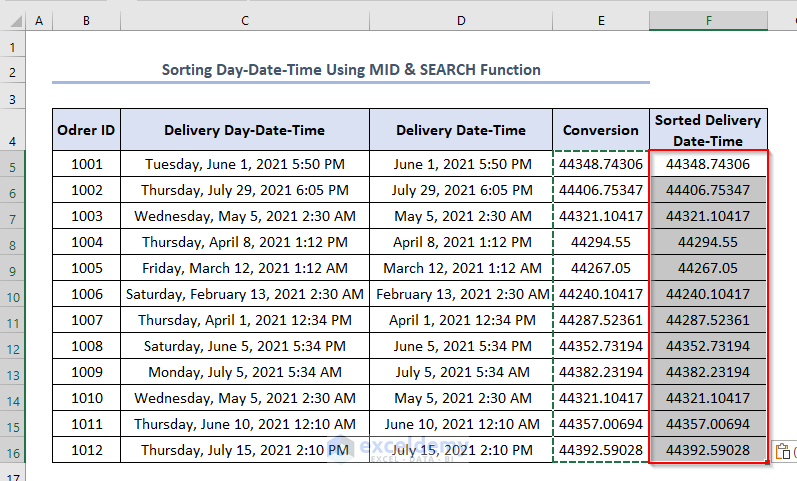Click the title 'Sorting Day-Date-Time Using MID & SEARCH'
This screenshot has height=481, width=797.
350,70
